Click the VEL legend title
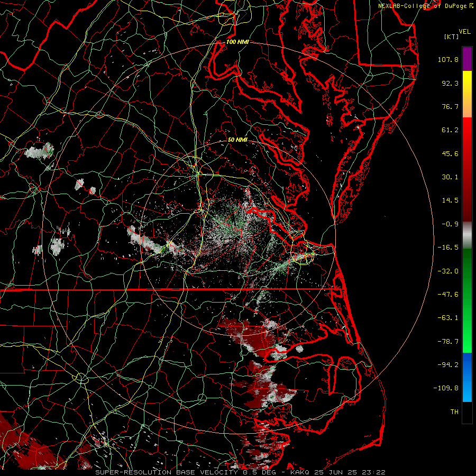 464,32
